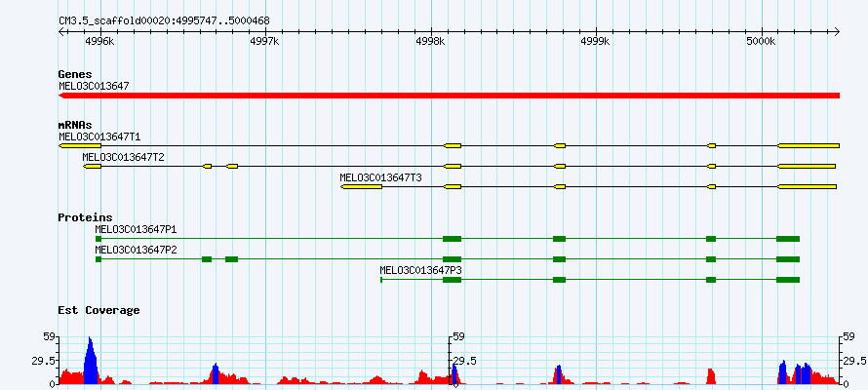Click the MEL03C013647 gene label
Viewport: 868px width, 390px height.
pos(94,86)
